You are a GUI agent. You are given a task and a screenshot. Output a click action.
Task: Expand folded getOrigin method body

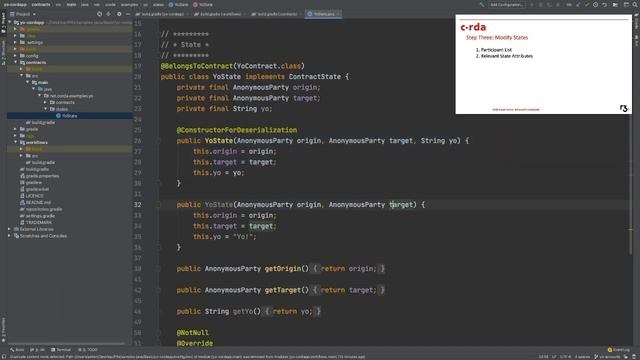pyautogui.click(x=348, y=269)
